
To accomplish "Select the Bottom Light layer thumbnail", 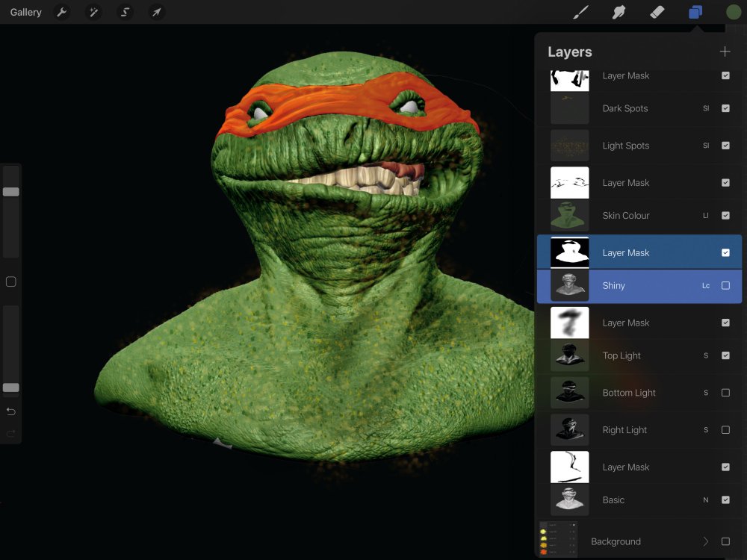I will click(570, 393).
